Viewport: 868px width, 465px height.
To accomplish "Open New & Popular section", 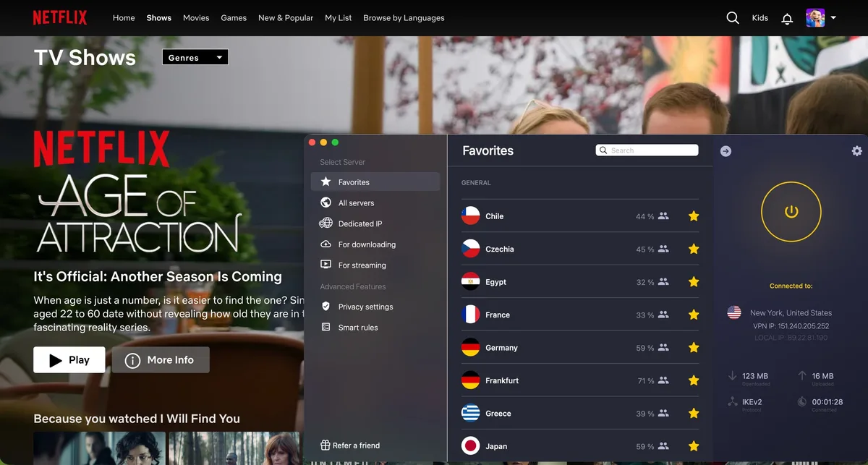I will pyautogui.click(x=286, y=18).
